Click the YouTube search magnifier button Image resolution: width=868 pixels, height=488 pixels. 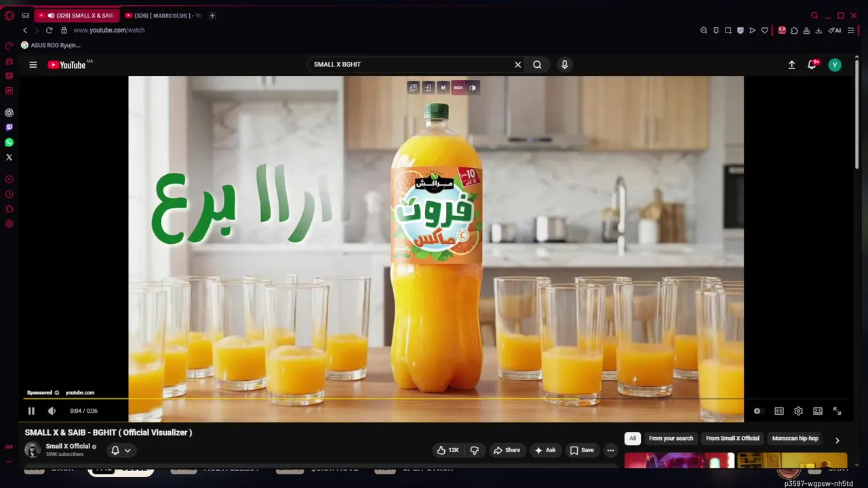[537, 64]
